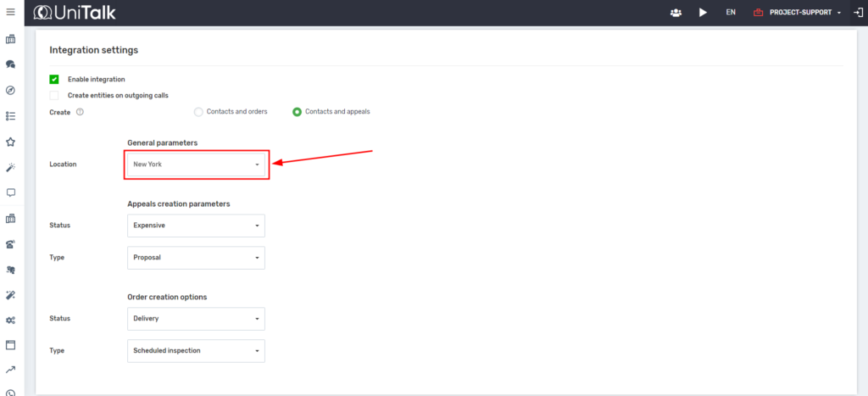Viewport: 868px width, 396px height.
Task: Check Create entities on outgoing calls
Action: 54,96
